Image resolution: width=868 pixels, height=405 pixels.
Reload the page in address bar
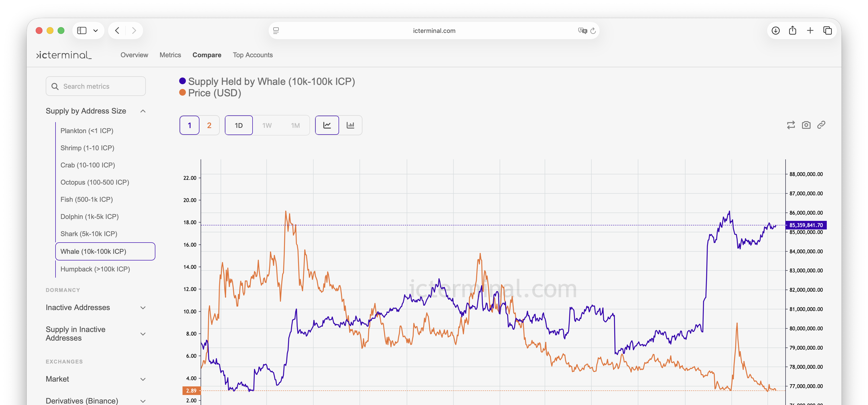[593, 31]
